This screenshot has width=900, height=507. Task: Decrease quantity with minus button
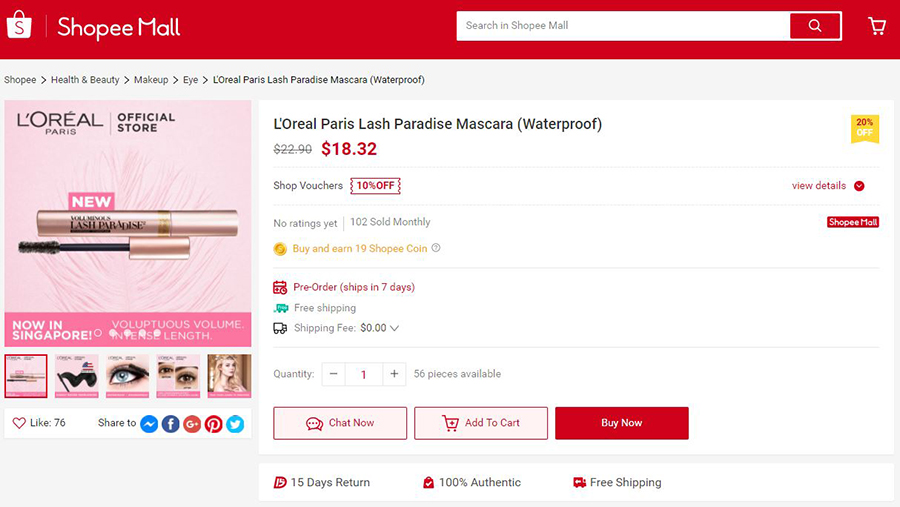(333, 374)
